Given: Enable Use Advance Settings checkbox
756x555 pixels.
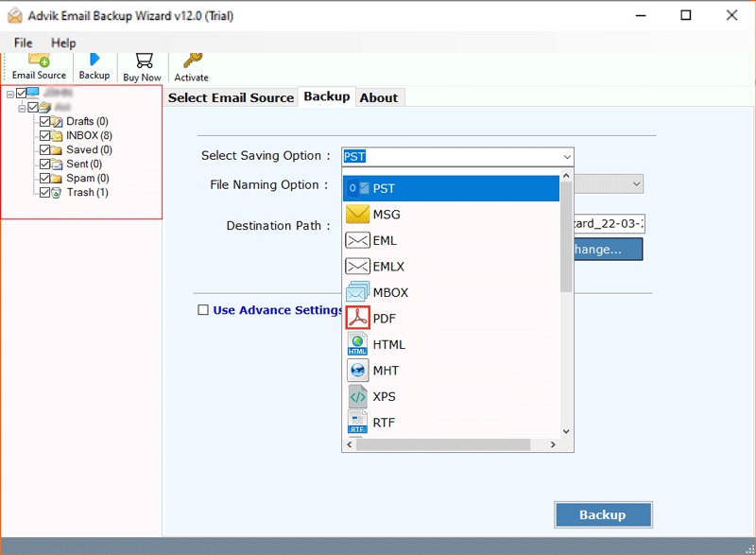Looking at the screenshot, I should tap(203, 309).
